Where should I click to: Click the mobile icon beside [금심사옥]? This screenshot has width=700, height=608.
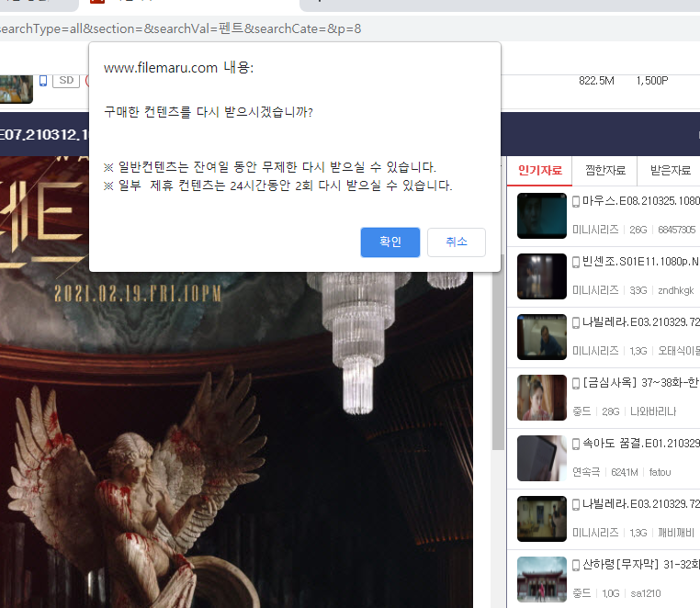tap(576, 384)
